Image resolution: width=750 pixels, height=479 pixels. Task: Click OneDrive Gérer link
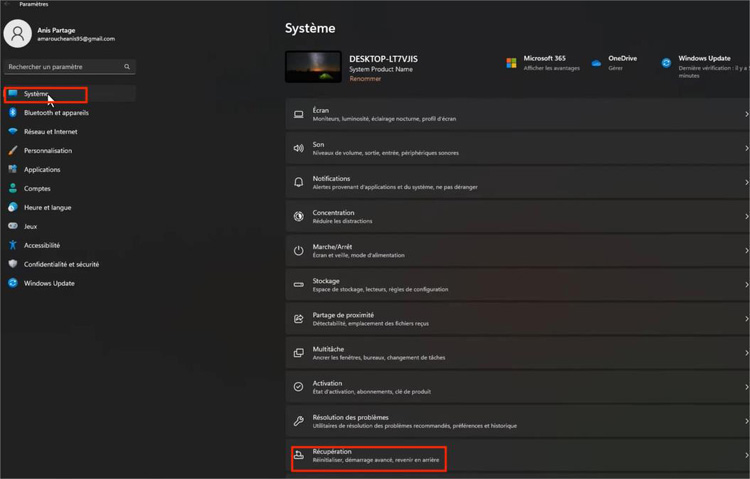615,68
